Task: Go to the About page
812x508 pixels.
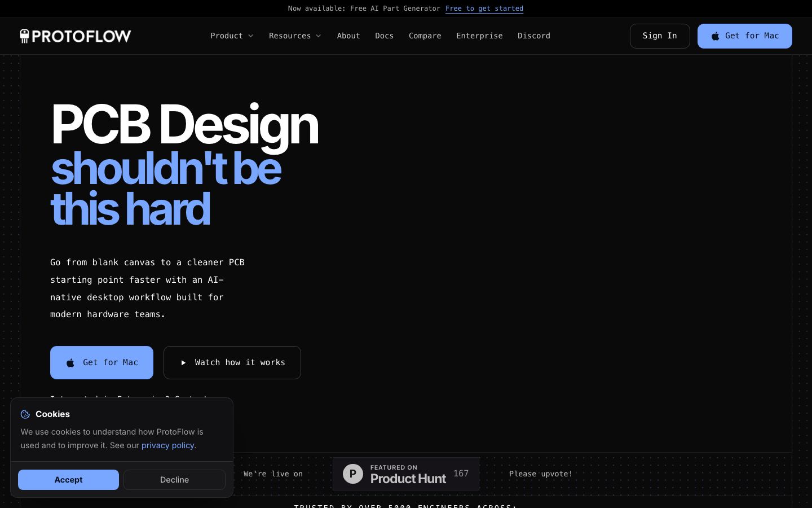Action: click(x=348, y=36)
